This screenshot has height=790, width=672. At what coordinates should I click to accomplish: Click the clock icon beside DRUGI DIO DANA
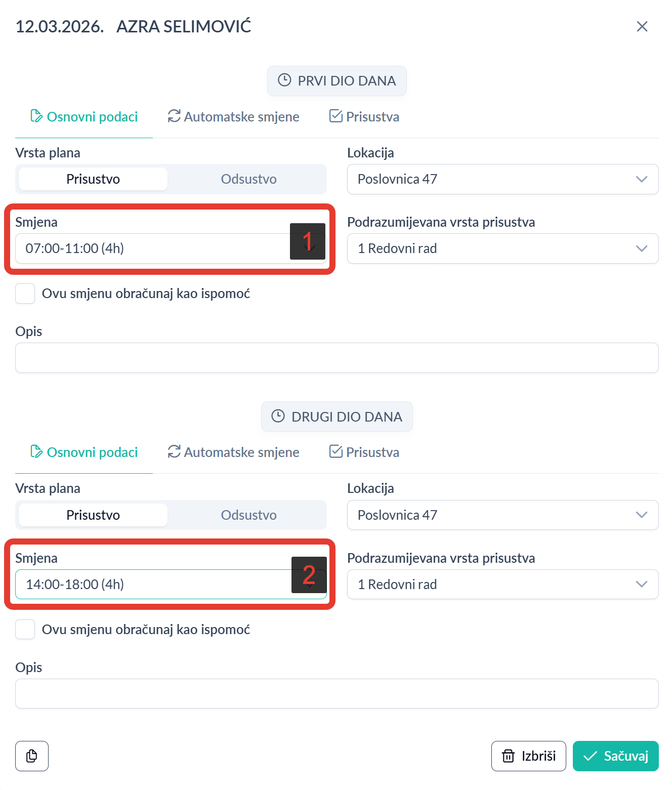278,416
